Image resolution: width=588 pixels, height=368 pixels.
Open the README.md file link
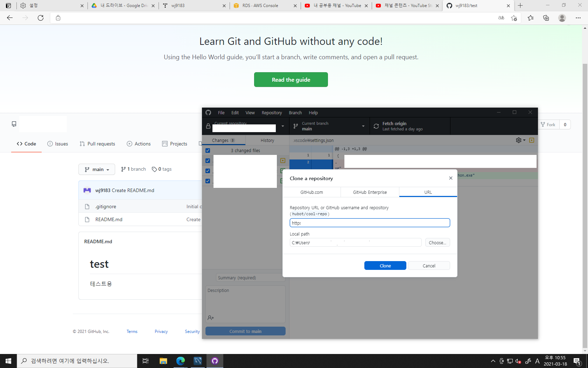pyautogui.click(x=109, y=219)
